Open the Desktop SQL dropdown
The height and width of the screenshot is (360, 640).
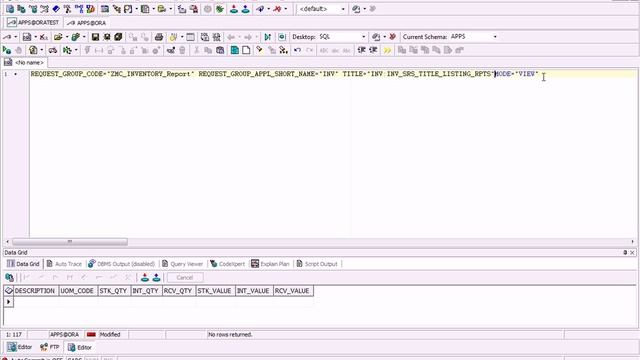tap(364, 37)
